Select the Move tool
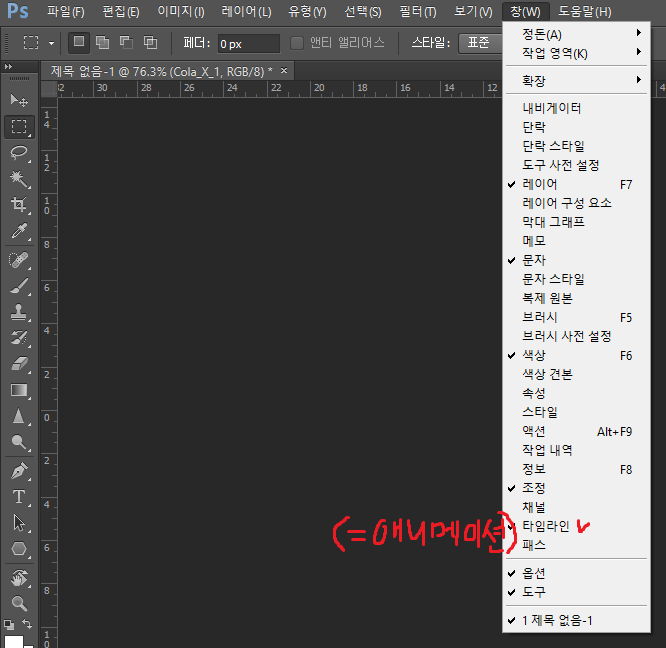Viewport: 666px width, 648px height. pyautogui.click(x=19, y=100)
